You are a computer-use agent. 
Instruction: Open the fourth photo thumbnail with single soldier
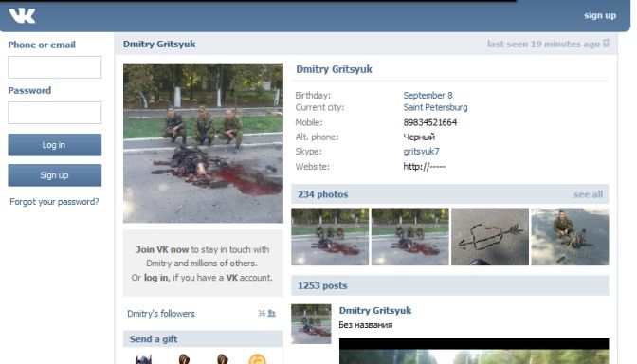[570, 237]
